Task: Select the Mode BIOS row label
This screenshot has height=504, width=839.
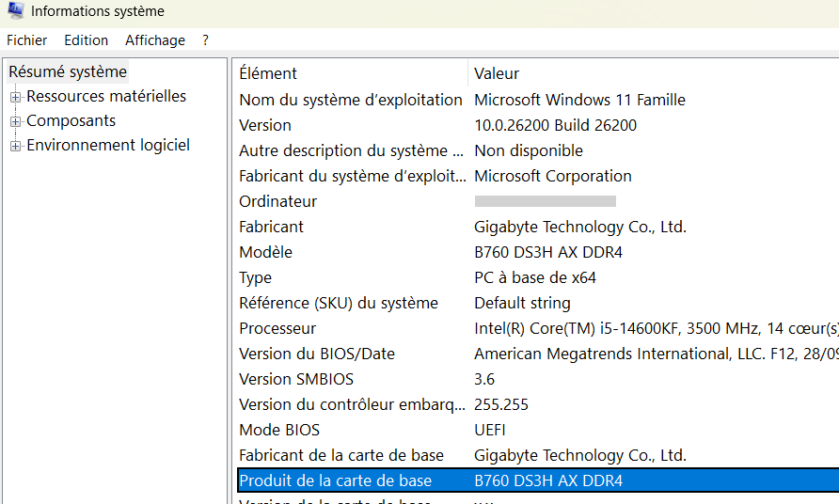Action: pos(279,430)
